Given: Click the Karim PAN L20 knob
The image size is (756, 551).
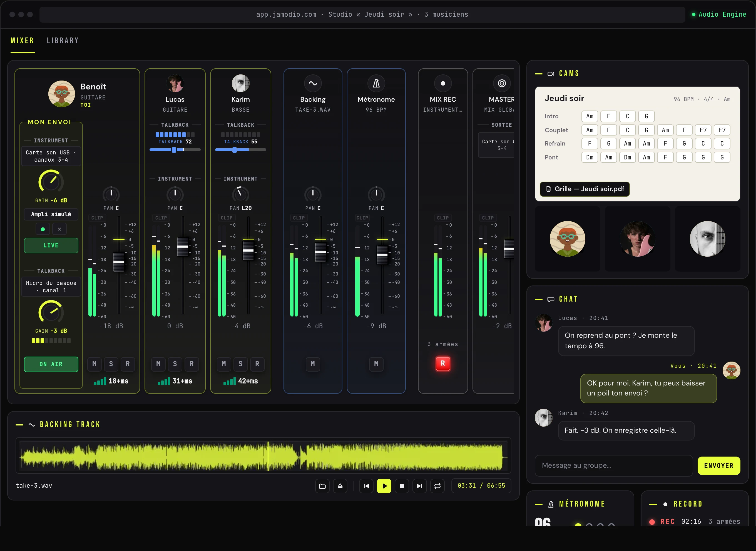Looking at the screenshot, I should pyautogui.click(x=241, y=194).
